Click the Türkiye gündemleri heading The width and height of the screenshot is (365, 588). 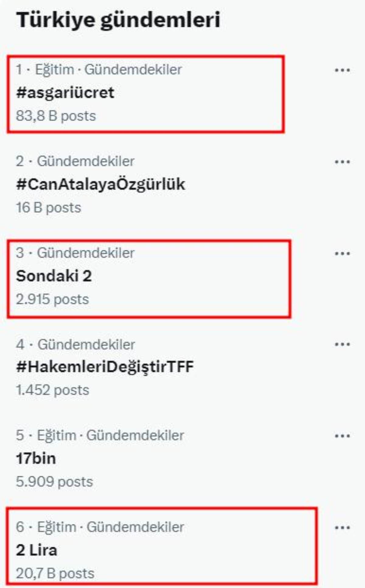pos(118,20)
